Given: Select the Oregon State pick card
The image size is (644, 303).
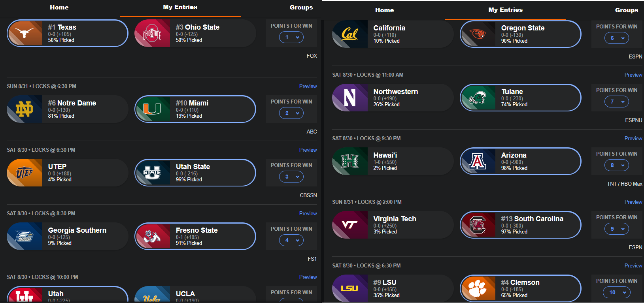Looking at the screenshot, I should click(521, 34).
